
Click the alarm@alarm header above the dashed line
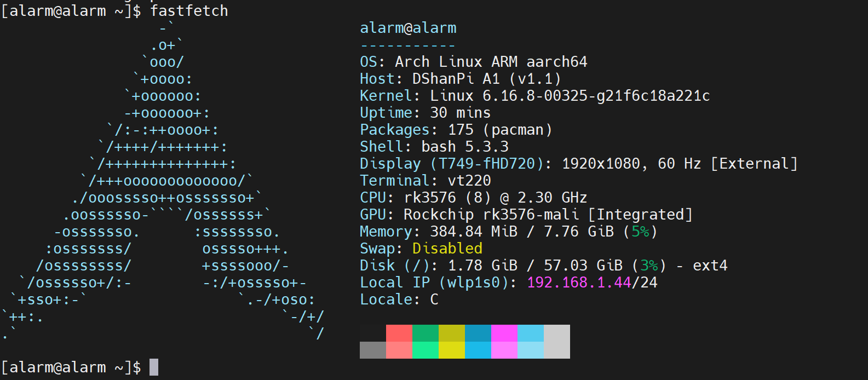(x=408, y=28)
